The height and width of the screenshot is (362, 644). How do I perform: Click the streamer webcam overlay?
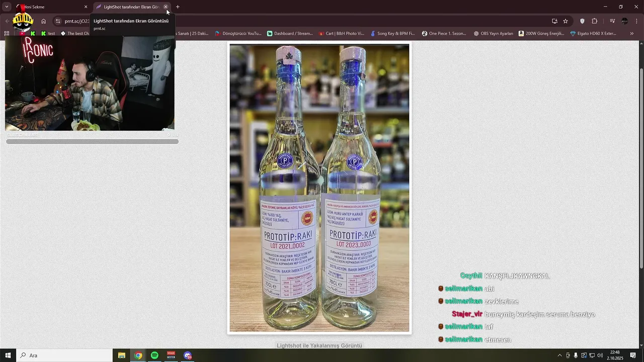click(90, 84)
